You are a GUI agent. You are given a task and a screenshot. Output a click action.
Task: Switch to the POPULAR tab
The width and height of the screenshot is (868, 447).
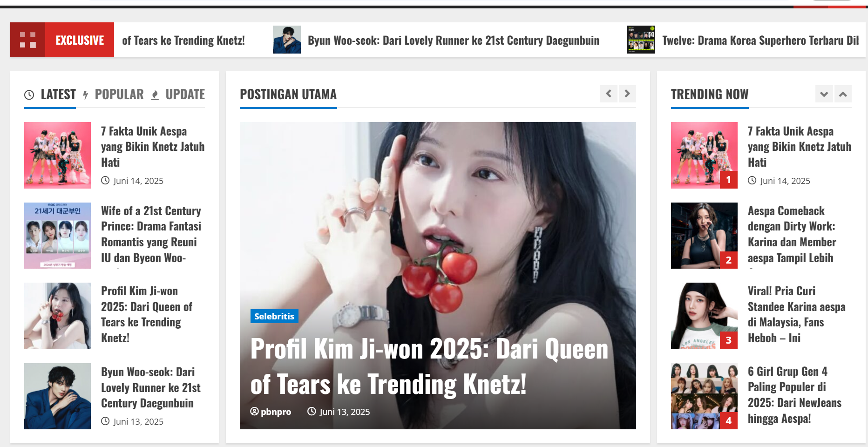coord(119,95)
